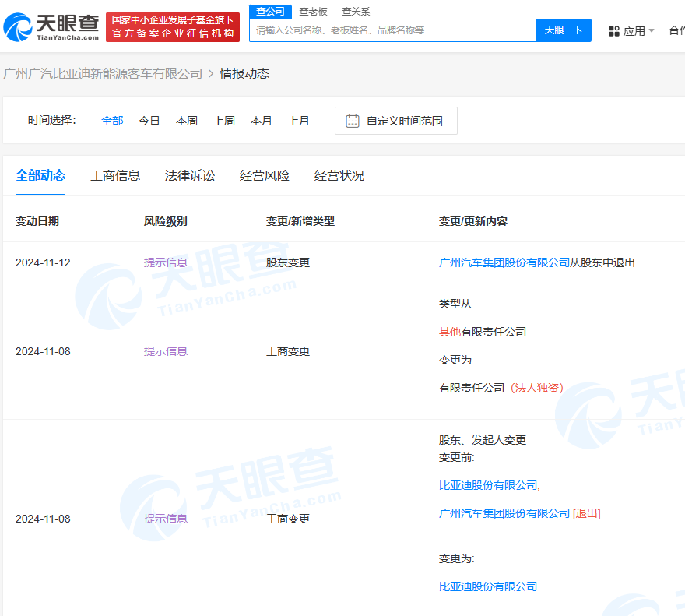Click 提示信息 in the 股东、发起人变更 row
Image resolution: width=685 pixels, height=616 pixels.
pos(166,519)
